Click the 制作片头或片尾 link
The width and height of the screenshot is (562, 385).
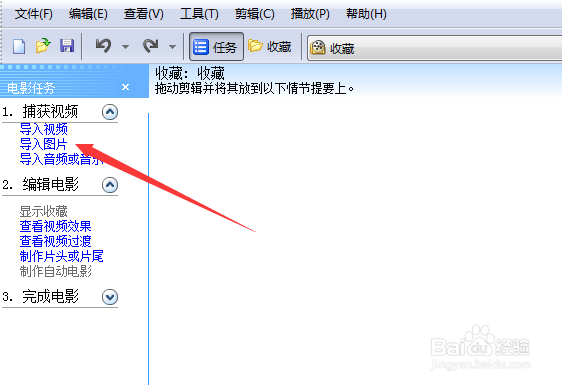(62, 256)
